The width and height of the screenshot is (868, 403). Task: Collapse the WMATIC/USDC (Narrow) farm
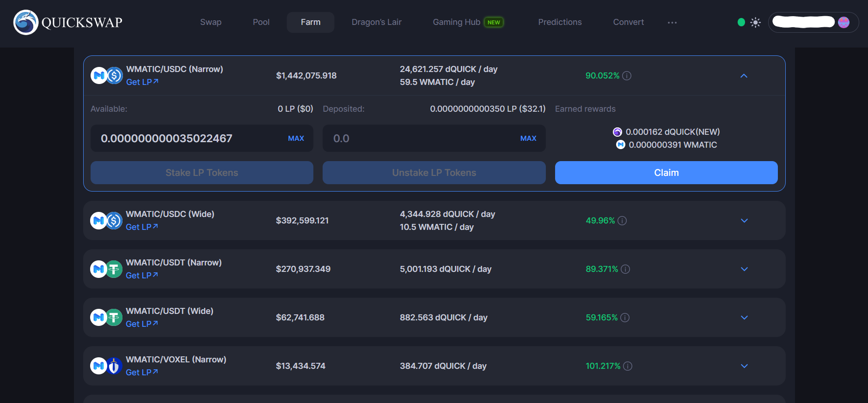tap(744, 76)
